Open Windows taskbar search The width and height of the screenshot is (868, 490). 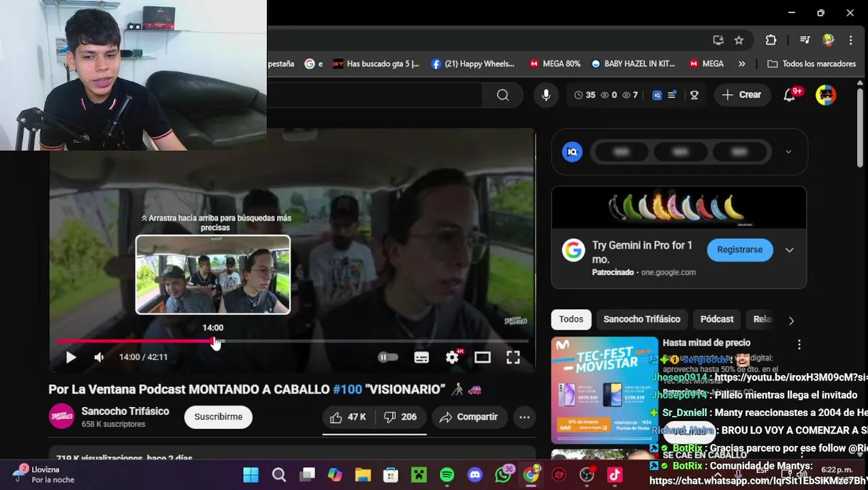279,475
